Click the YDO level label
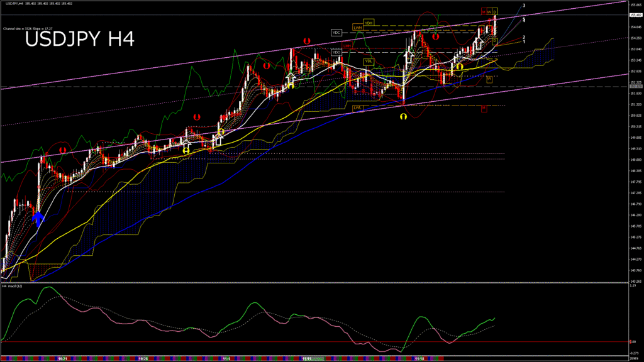Viewport: 644px width, 362px height. 336,52
